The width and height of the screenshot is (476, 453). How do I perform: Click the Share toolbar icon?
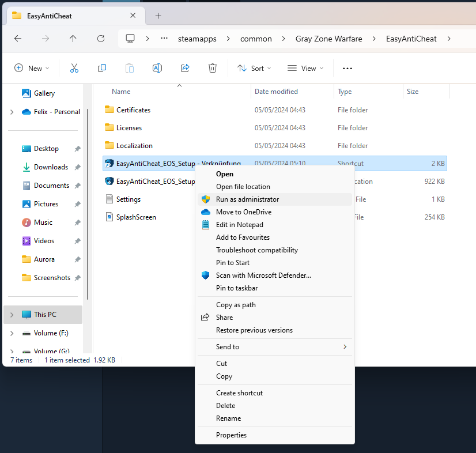coord(185,69)
